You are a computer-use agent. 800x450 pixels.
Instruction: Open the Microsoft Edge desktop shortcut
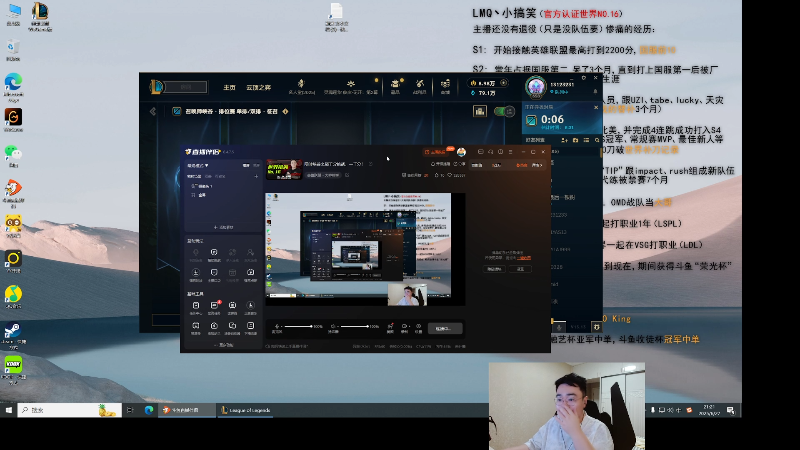[x=13, y=85]
